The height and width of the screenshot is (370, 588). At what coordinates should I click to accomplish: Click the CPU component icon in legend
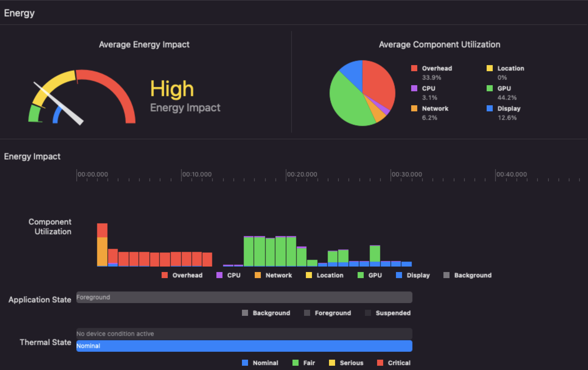[x=218, y=275]
